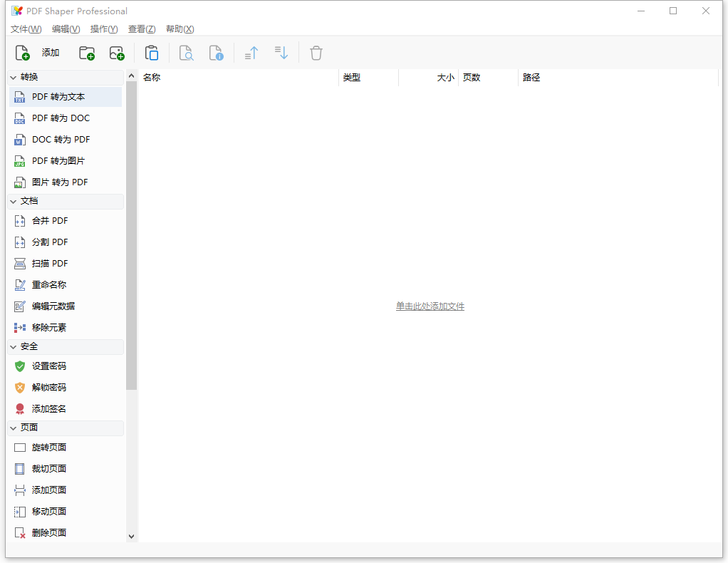The image size is (728, 563).
Task: Collapse the 安全 section
Action: click(14, 346)
